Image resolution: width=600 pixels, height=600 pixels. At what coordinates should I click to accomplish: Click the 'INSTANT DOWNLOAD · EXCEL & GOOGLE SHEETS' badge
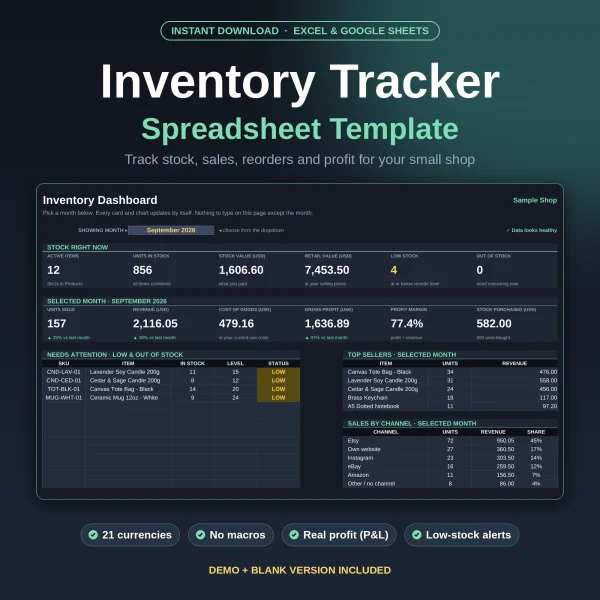[300, 31]
